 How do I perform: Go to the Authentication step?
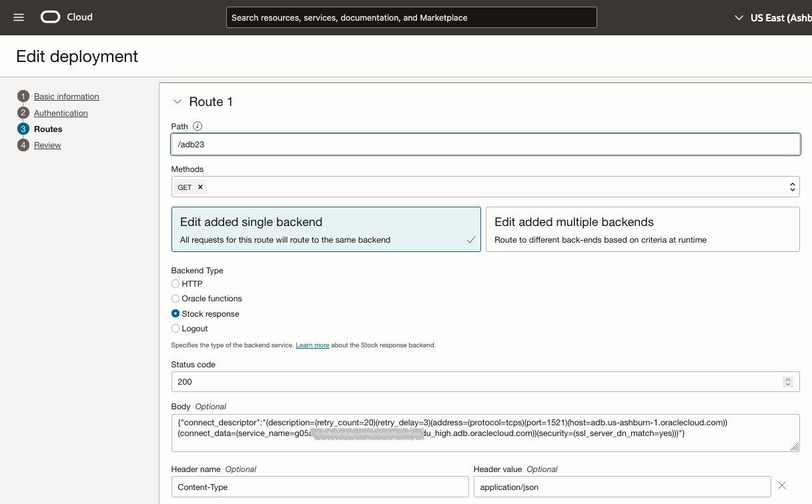[61, 113]
